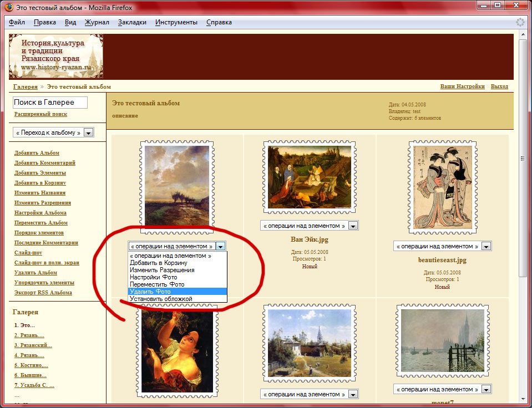Choose Настройки Фото from the open list

178,277
